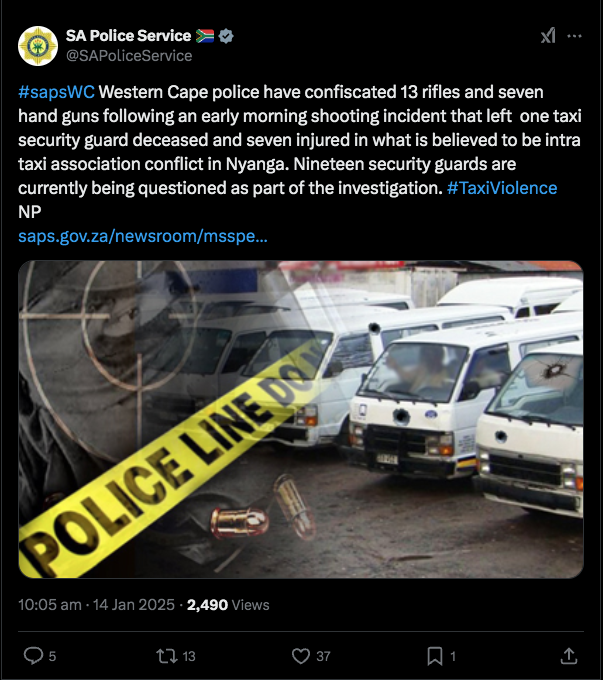Follow the saps.gov.za newsroom link
Viewport: 603px width, 680px height.
143,236
